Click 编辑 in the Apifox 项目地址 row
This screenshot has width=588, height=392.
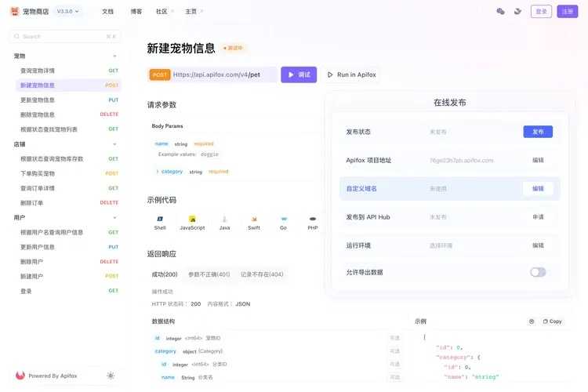pyautogui.click(x=538, y=160)
